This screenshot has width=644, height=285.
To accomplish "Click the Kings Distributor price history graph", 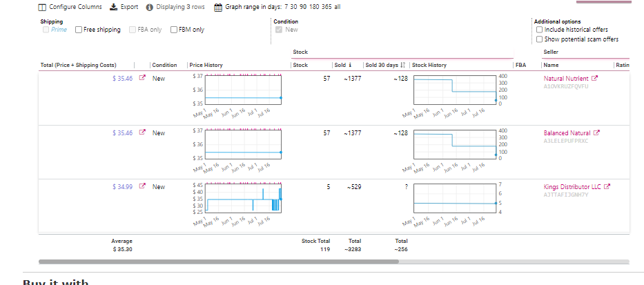I will click(x=243, y=198).
